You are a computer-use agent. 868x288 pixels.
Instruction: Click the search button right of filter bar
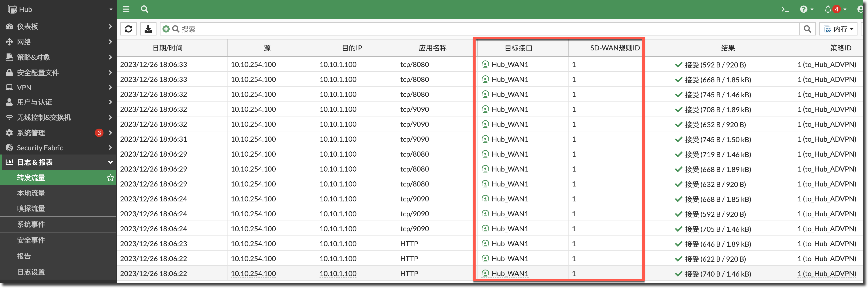[x=807, y=29]
